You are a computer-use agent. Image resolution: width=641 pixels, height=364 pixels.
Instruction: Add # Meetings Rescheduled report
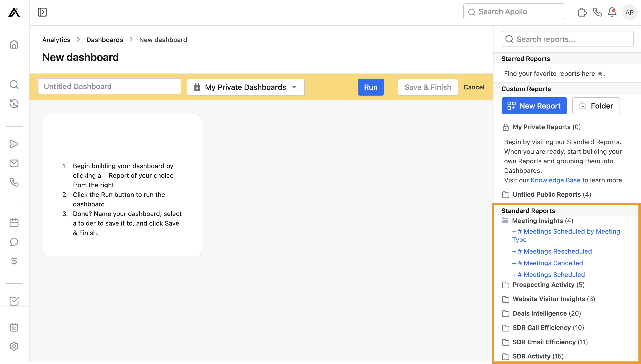[552, 251]
